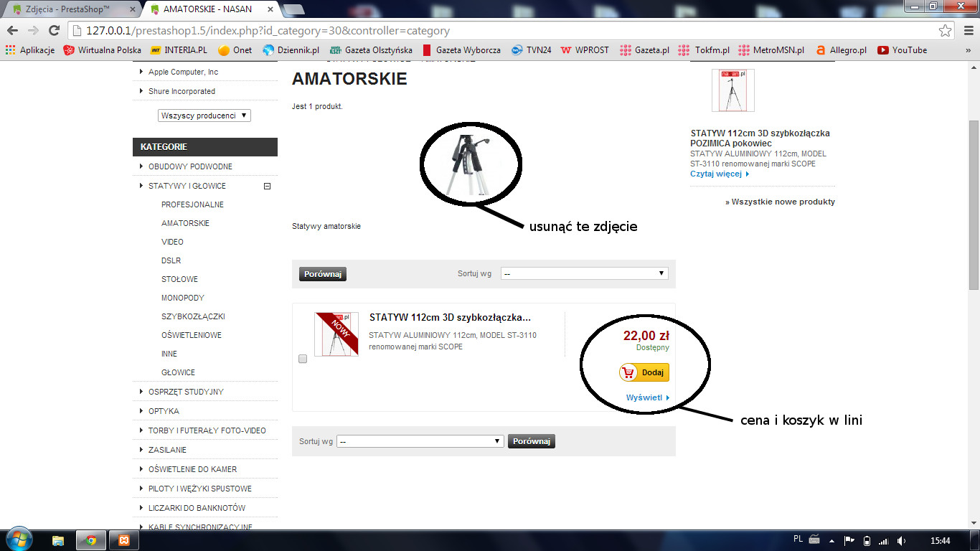Open the Gazeta Wyborcza bookmark
The width and height of the screenshot is (980, 551).
click(461, 50)
